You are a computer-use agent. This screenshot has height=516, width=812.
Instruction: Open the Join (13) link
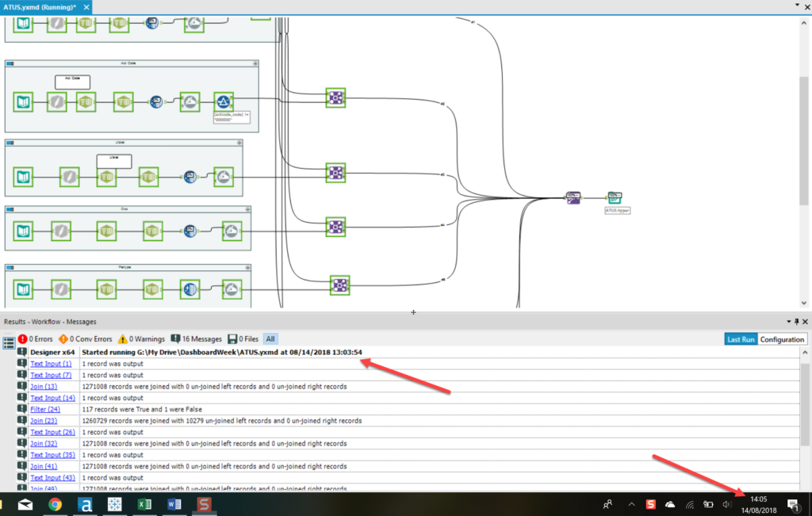pos(44,387)
